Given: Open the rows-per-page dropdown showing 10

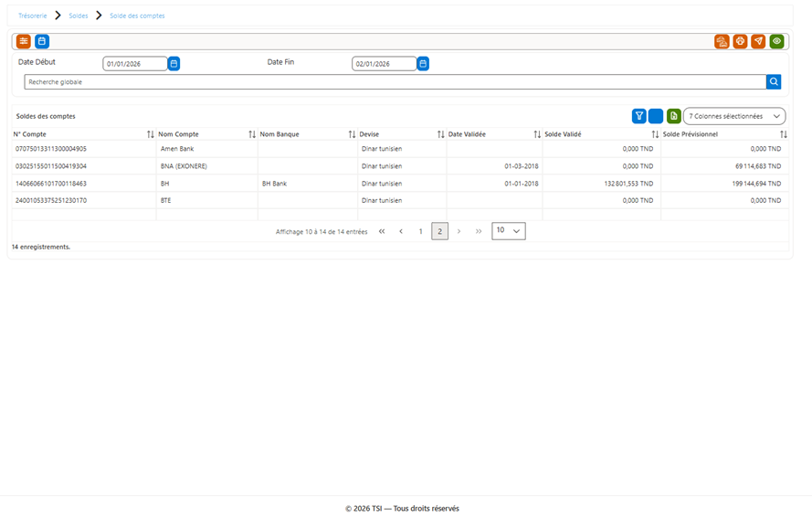Looking at the screenshot, I should 509,231.
